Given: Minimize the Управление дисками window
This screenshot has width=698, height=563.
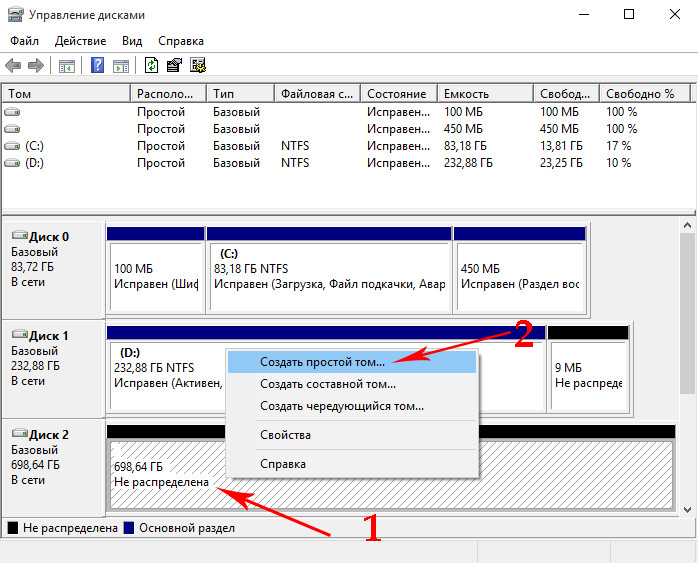Looking at the screenshot, I should (584, 15).
